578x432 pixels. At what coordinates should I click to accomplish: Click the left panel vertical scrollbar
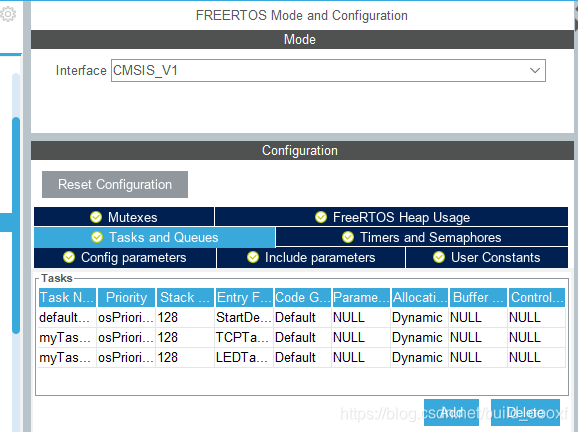(16, 226)
